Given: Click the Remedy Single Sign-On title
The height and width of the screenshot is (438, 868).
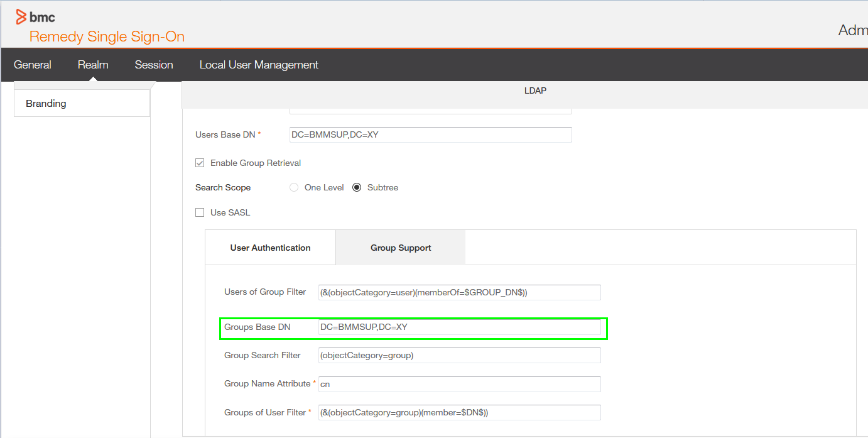Looking at the screenshot, I should [107, 36].
